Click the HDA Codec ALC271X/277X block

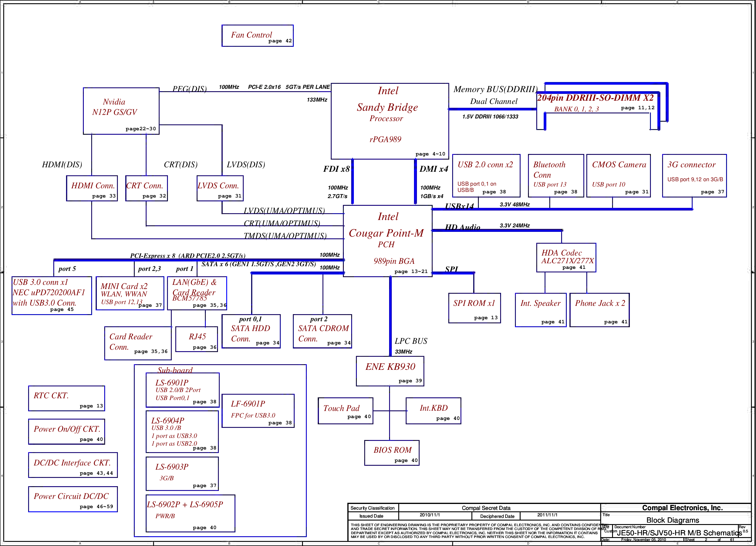point(566,258)
